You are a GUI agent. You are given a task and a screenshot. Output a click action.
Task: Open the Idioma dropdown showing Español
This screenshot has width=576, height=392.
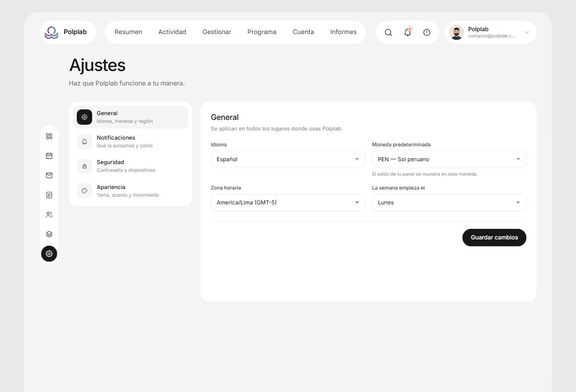pos(288,159)
